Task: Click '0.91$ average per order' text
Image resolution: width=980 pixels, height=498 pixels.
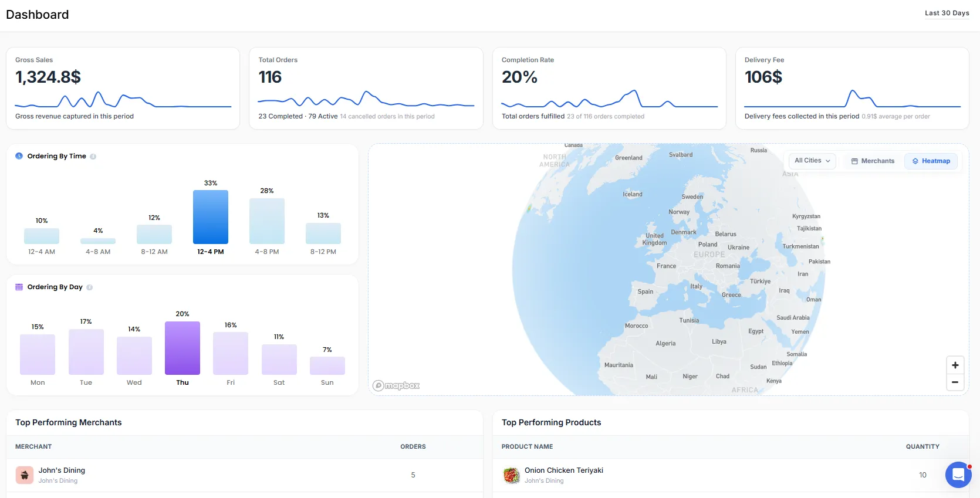Action: [895, 116]
